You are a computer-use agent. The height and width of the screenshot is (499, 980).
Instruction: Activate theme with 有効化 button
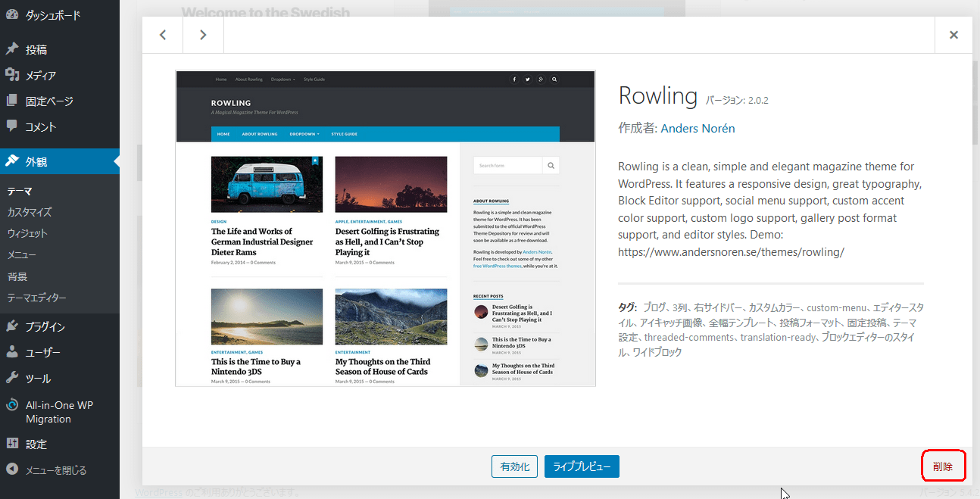point(515,466)
